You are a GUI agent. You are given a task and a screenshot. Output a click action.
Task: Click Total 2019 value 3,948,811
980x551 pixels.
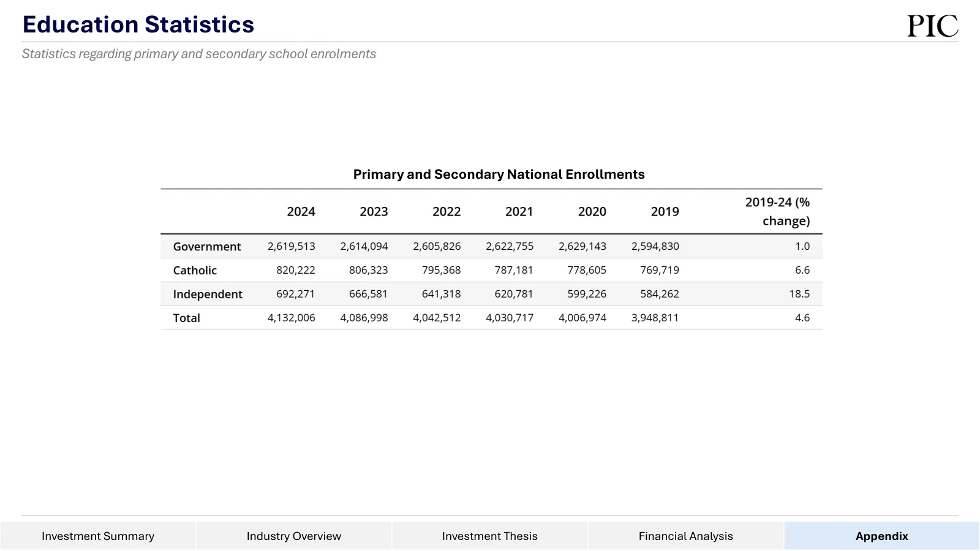pyautogui.click(x=655, y=318)
